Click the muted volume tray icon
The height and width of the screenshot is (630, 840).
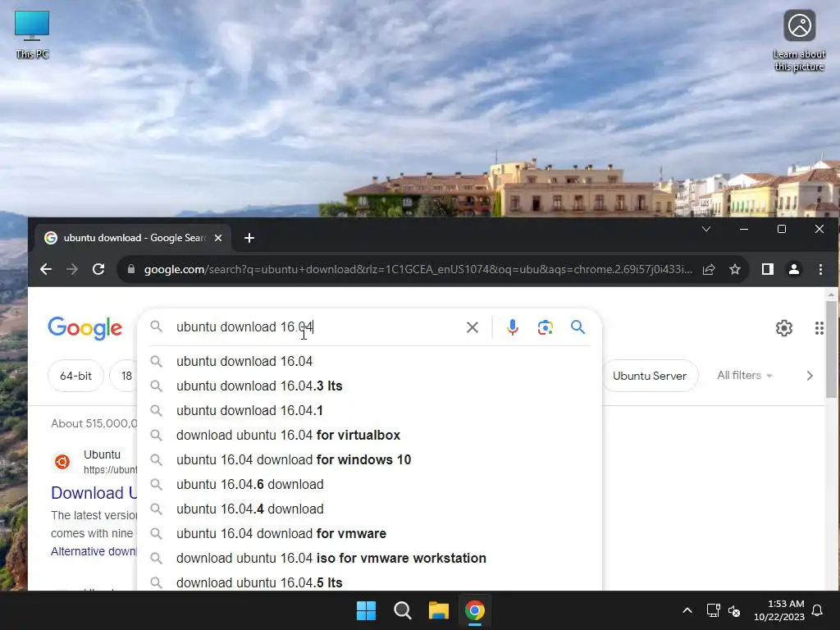coord(734,610)
